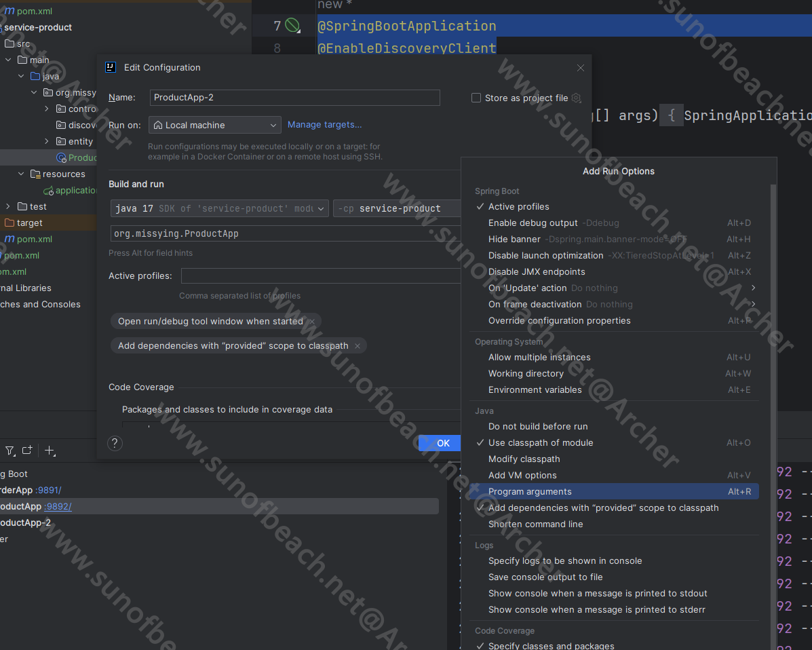Open the Manage targets link
The height and width of the screenshot is (650, 812).
click(325, 125)
